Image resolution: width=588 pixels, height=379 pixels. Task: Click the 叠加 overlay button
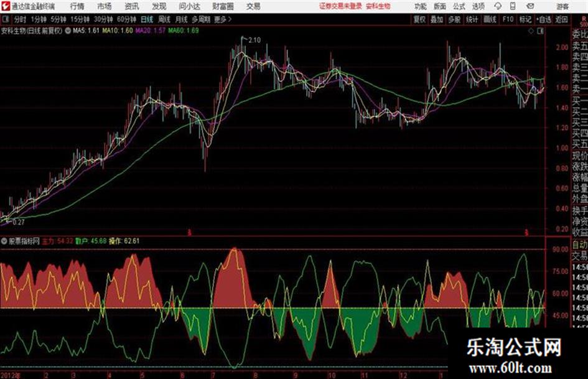coord(437,19)
